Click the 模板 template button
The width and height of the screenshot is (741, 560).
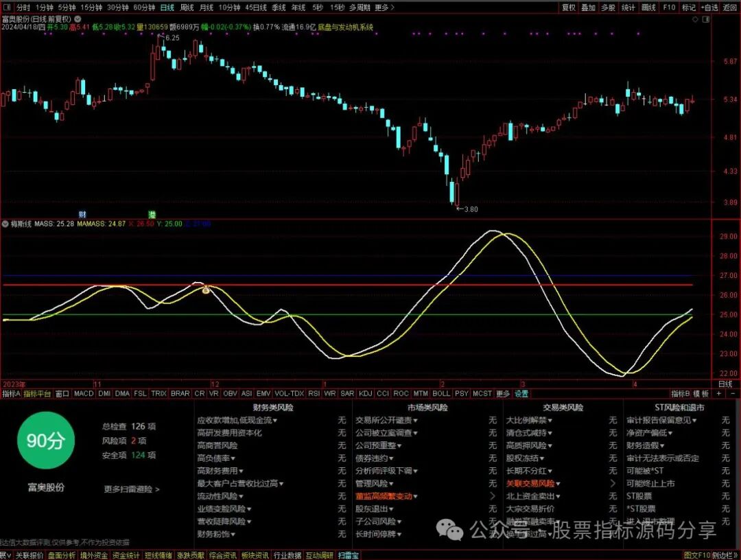click(701, 394)
